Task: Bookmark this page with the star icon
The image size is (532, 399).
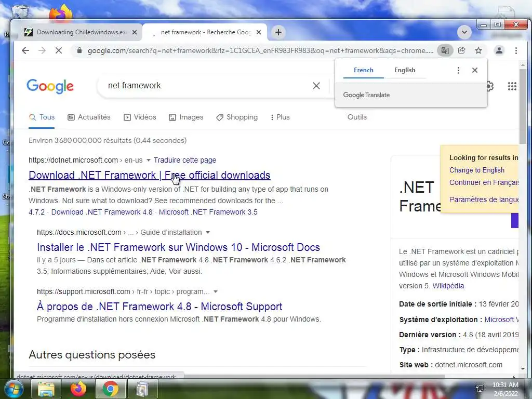Action: (x=478, y=50)
